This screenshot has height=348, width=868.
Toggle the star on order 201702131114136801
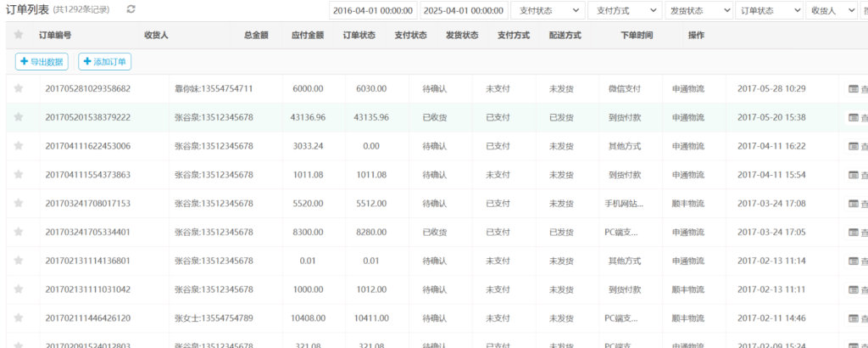click(19, 261)
